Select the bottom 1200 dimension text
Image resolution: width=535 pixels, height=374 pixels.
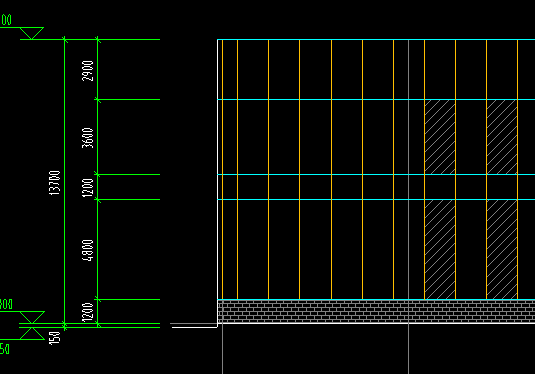click(88, 312)
